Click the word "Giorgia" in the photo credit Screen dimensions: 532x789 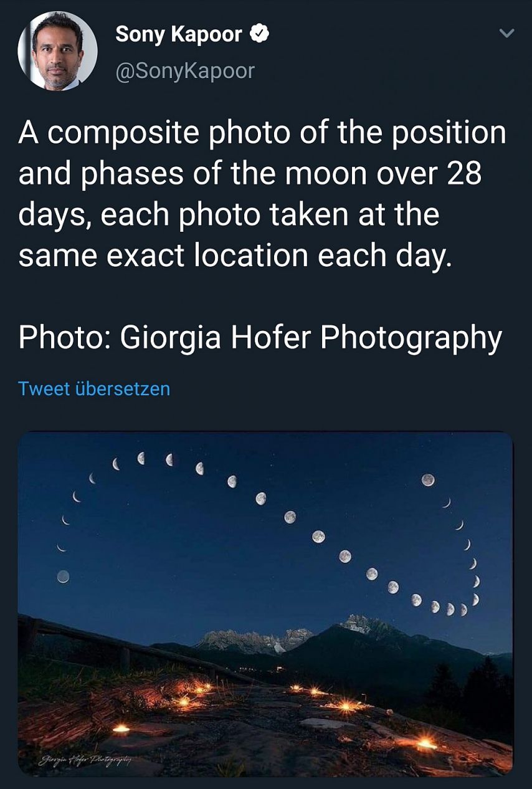pos(170,337)
